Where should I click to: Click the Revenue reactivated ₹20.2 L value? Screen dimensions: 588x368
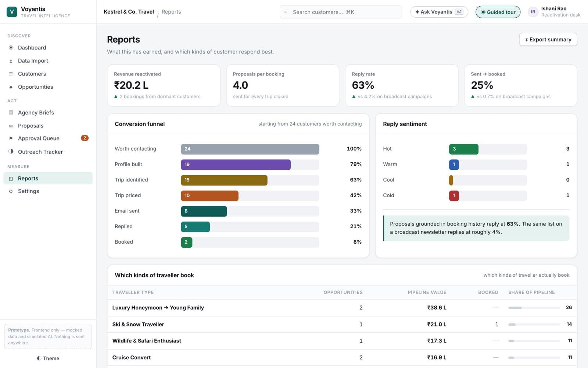(131, 85)
